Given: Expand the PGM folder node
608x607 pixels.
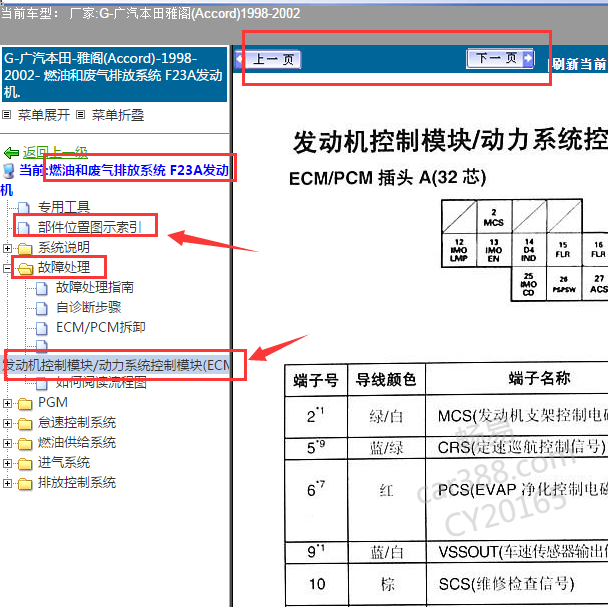Looking at the screenshot, I should coord(7,403).
